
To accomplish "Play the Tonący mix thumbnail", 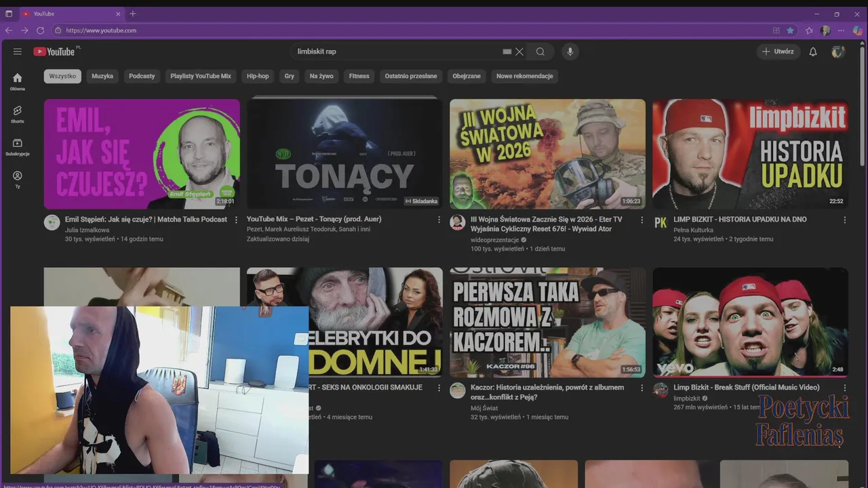I will pyautogui.click(x=344, y=154).
